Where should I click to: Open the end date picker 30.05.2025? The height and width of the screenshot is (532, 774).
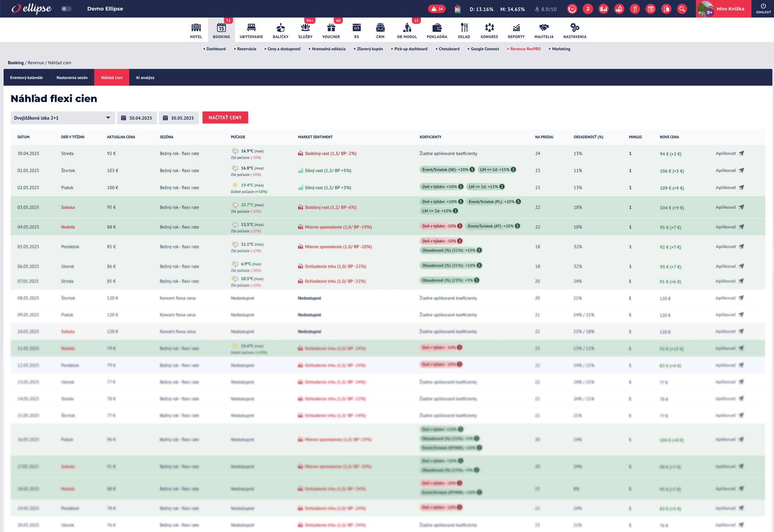coord(179,118)
